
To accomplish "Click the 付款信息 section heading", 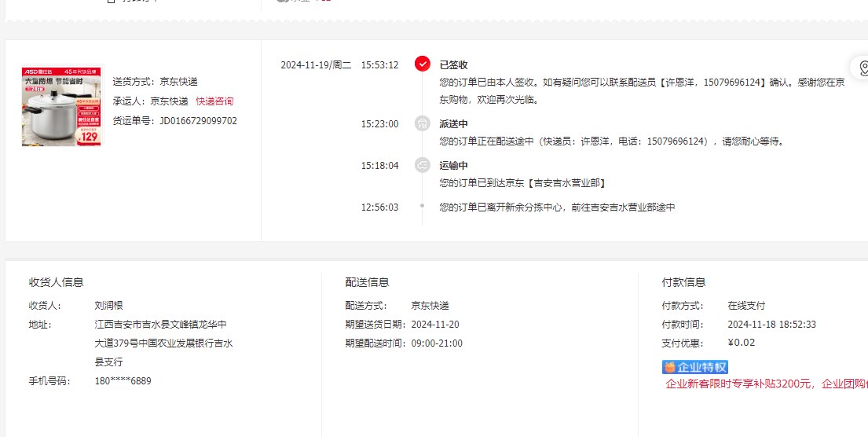I will coord(683,282).
